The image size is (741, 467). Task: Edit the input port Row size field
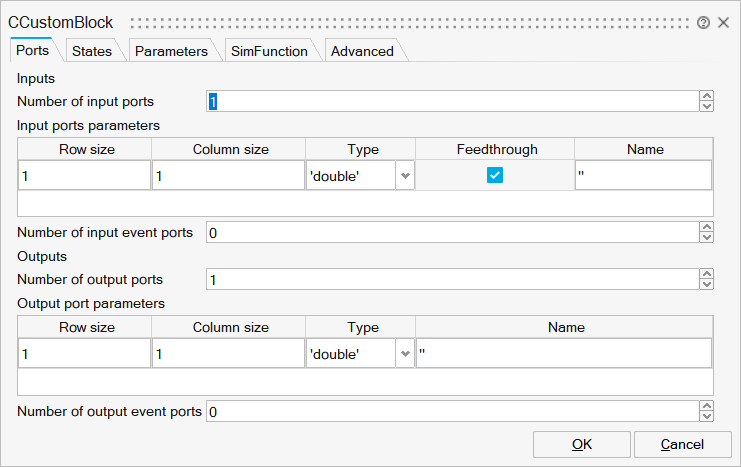coord(84,176)
